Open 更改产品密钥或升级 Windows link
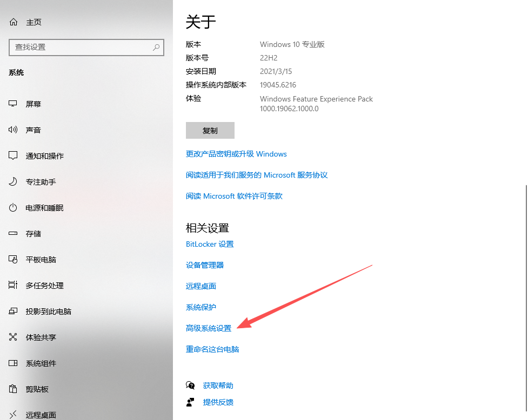The image size is (528, 420). (236, 154)
